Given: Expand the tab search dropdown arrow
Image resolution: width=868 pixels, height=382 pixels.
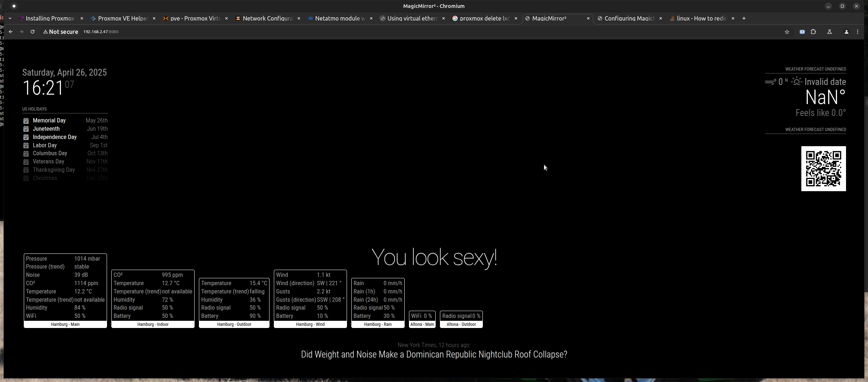Looking at the screenshot, I should tap(10, 18).
